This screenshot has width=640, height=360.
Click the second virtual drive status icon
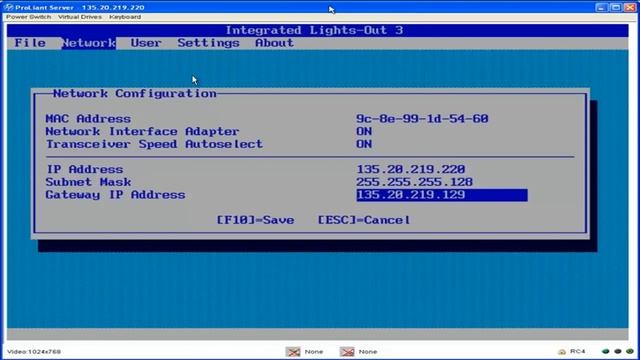point(347,351)
